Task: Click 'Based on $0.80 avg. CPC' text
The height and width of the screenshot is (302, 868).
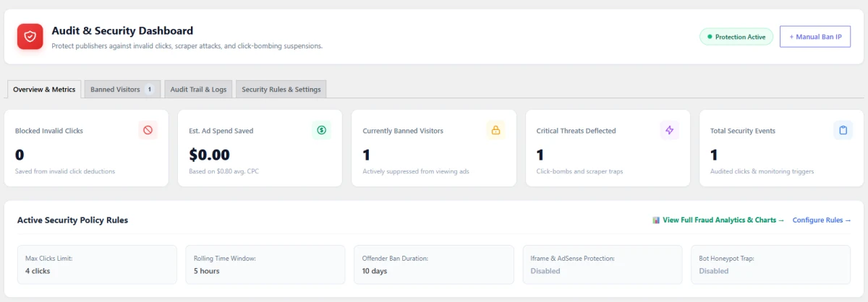Action: coord(224,171)
